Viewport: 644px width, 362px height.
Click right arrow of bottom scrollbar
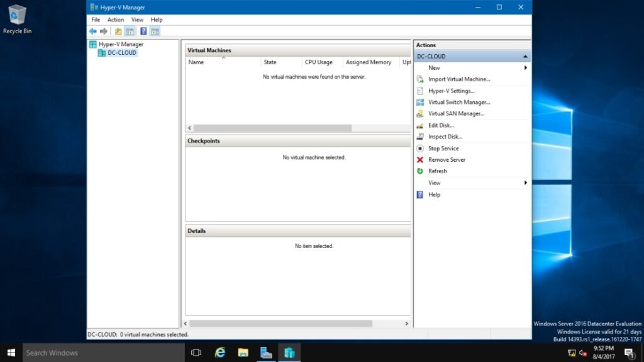click(x=407, y=324)
